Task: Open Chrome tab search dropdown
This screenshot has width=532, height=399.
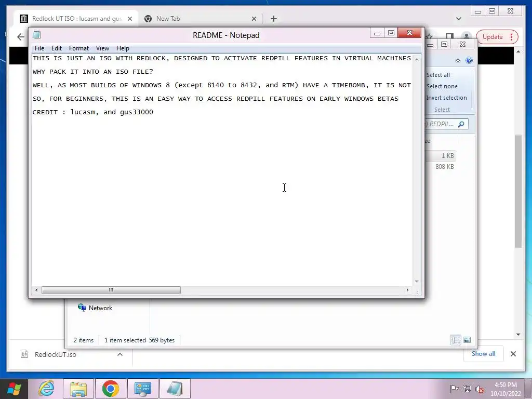Action: click(x=459, y=19)
